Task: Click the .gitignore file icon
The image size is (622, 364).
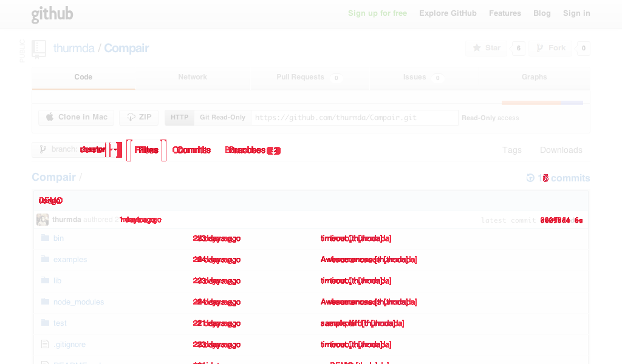Action: coord(45,344)
